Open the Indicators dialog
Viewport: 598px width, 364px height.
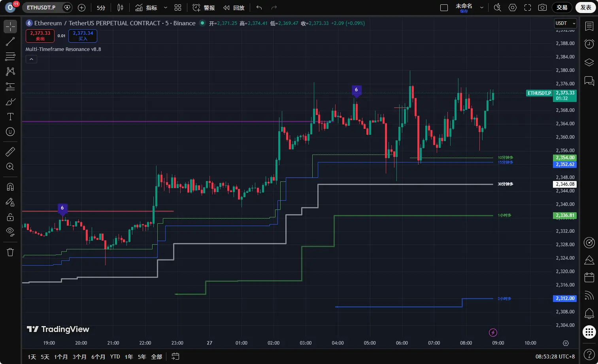pos(146,8)
